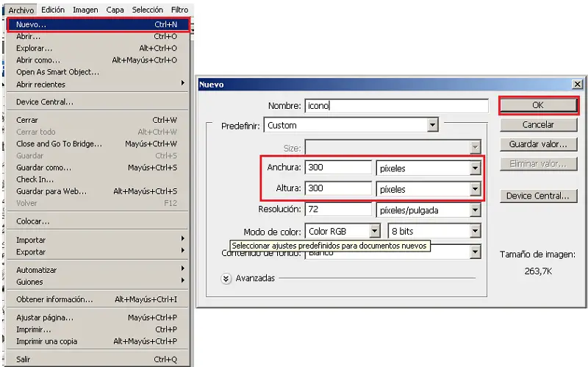Expand the Importar submenu
Screen dimensions: 588x367
pos(98,240)
